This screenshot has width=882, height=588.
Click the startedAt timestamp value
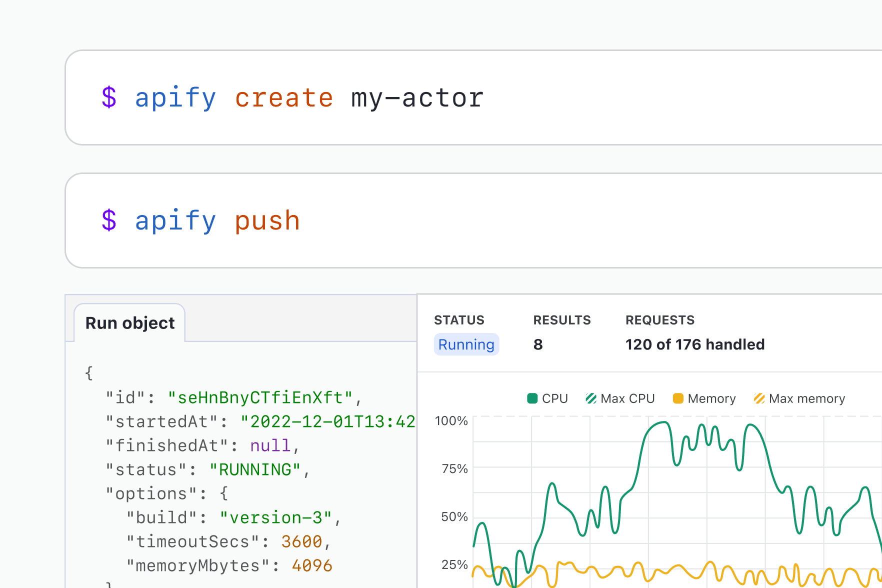[327, 421]
